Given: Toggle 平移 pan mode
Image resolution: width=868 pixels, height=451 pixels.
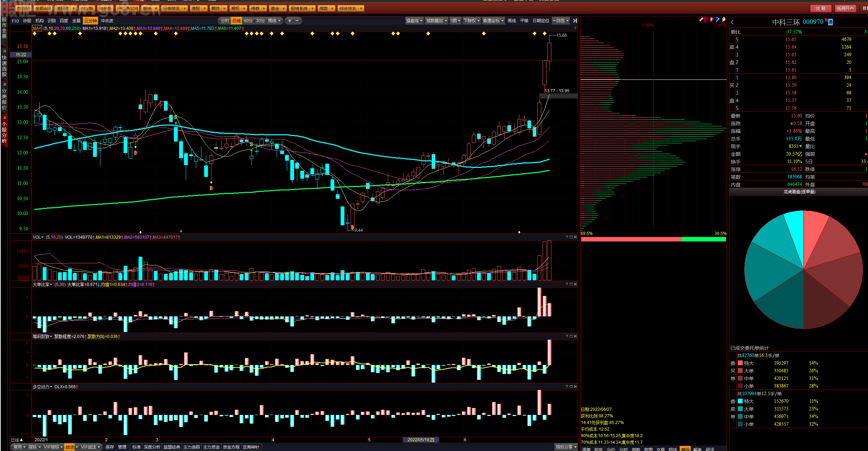Looking at the screenshot, I should 524,21.
